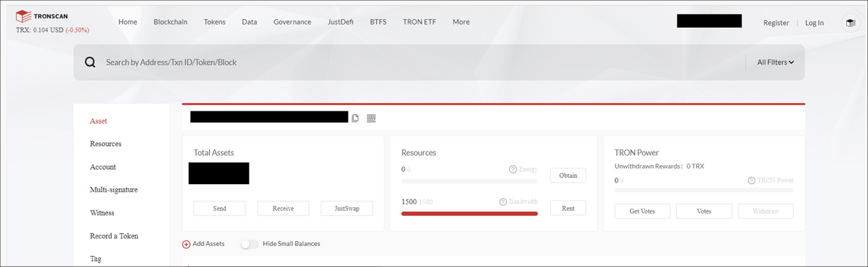
Task: Click the Receive button
Action: click(x=283, y=208)
